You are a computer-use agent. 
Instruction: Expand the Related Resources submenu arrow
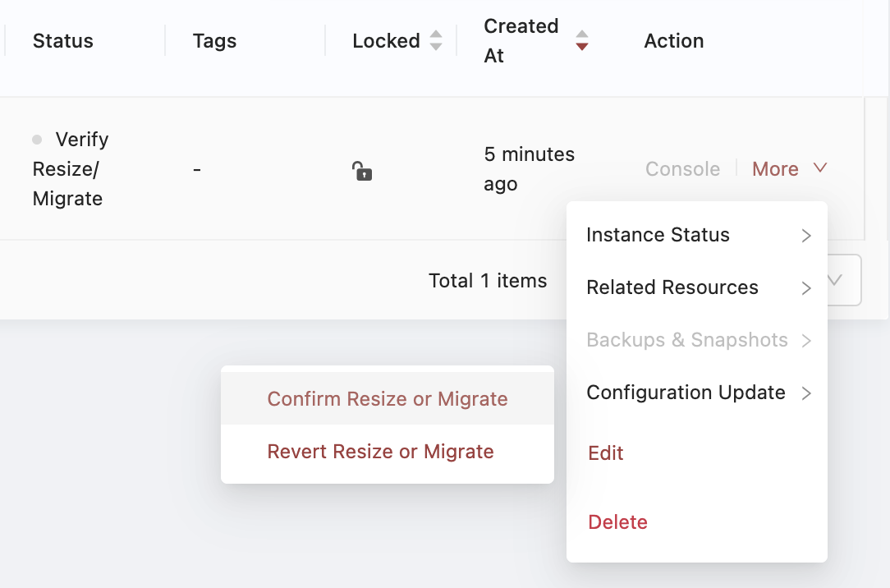click(806, 288)
